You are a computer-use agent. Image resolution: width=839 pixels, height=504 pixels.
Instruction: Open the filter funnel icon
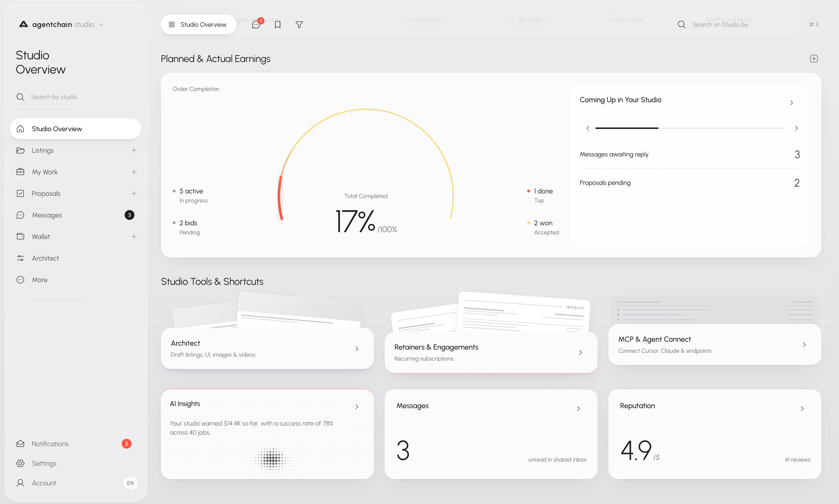(299, 25)
